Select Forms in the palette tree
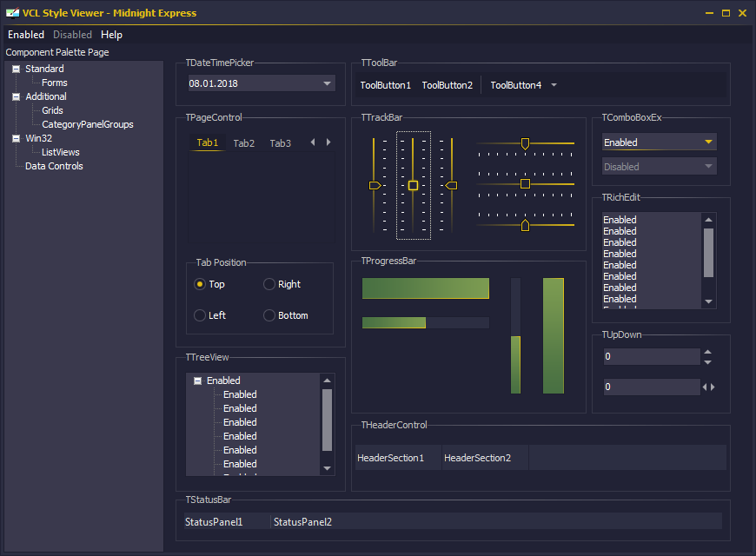This screenshot has width=756, height=556. click(x=55, y=83)
